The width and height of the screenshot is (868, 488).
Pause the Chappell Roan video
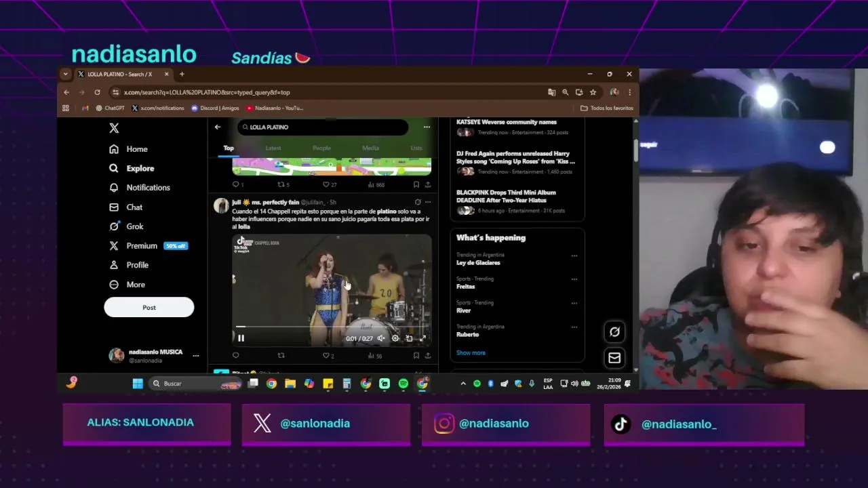(x=241, y=338)
